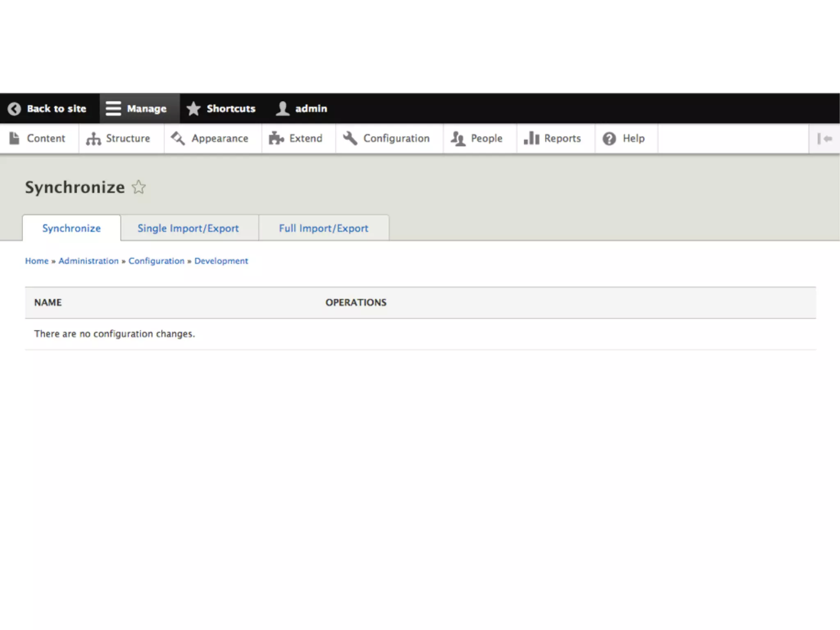This screenshot has width=840, height=630.
Task: Open the People menu item
Action: coord(486,139)
